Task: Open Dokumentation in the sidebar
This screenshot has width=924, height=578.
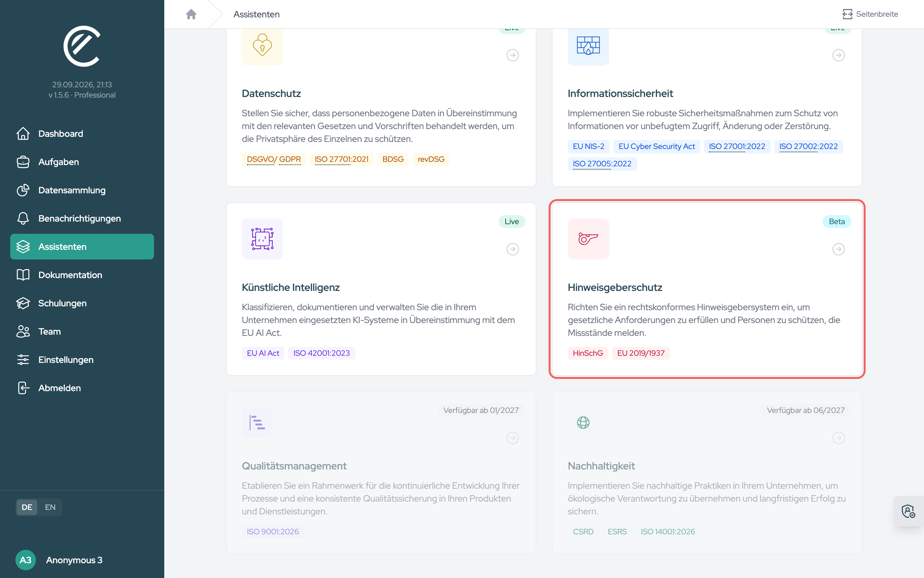Action: pos(82,275)
